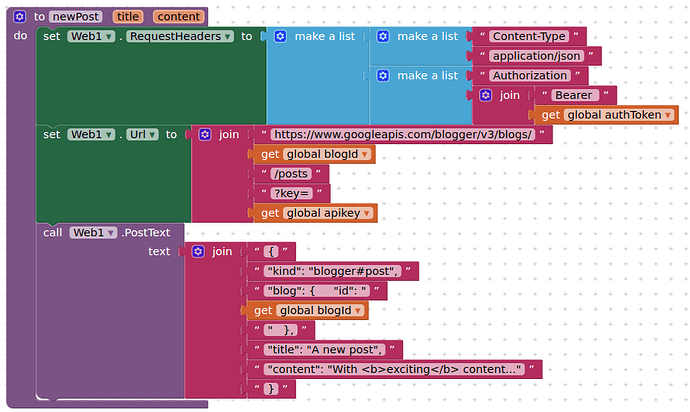
Task: Edit procedure name newPost field
Action: point(76,17)
